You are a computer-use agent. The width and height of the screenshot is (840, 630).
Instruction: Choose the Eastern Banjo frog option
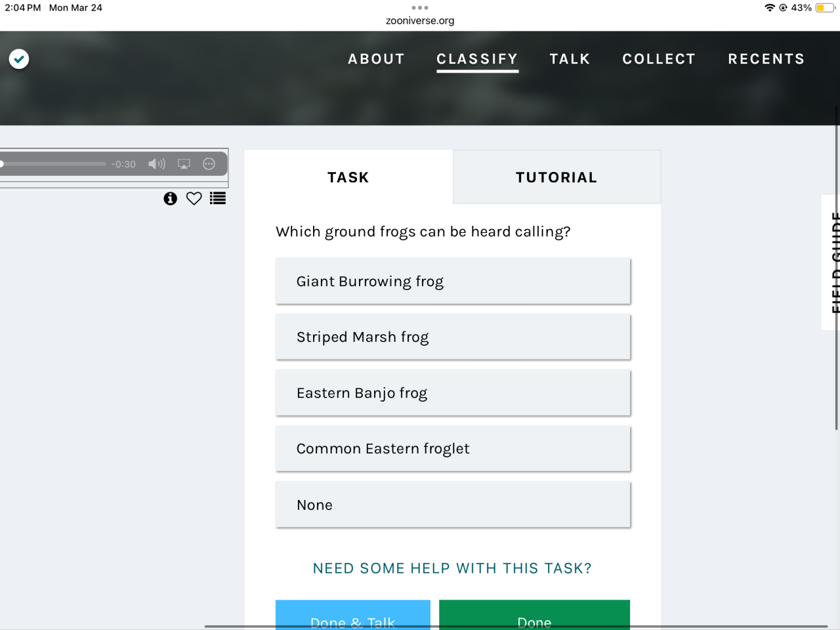click(x=453, y=393)
